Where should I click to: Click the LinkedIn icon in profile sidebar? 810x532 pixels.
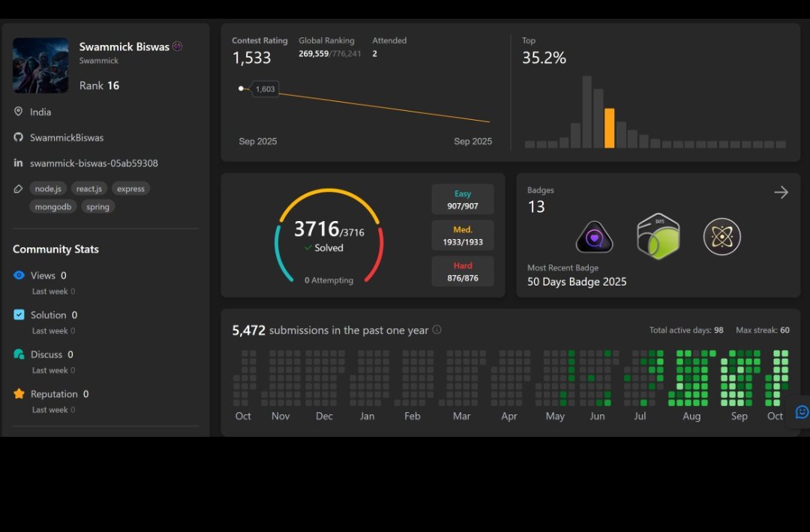(x=18, y=163)
